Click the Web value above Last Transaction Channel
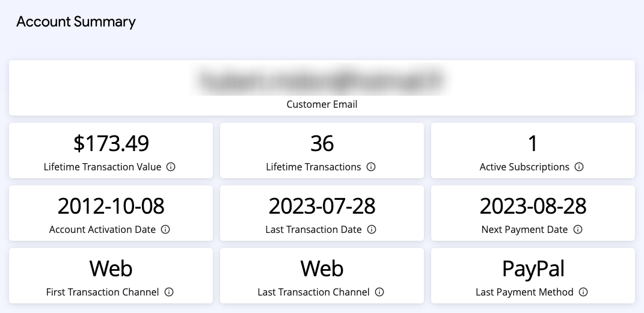This screenshot has height=313, width=644. pos(322,268)
